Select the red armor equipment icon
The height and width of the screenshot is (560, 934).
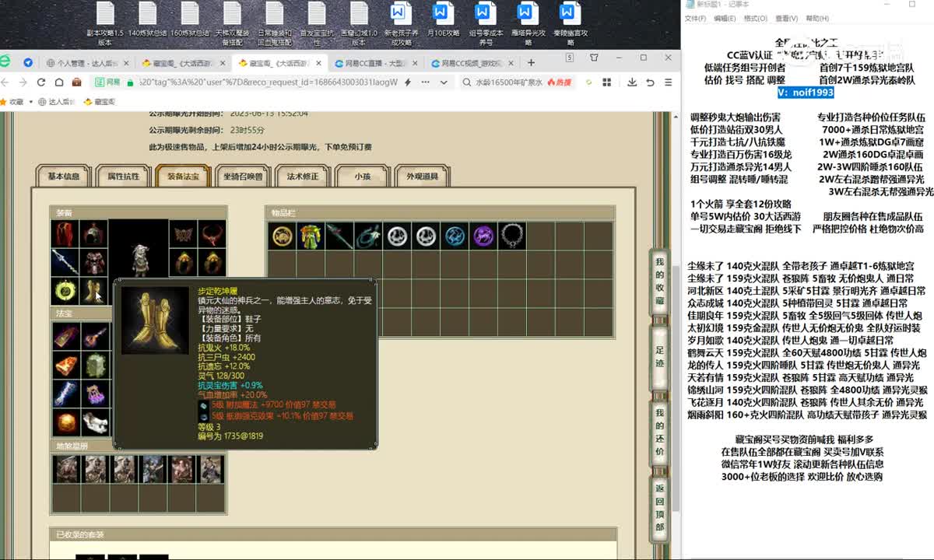point(93,262)
